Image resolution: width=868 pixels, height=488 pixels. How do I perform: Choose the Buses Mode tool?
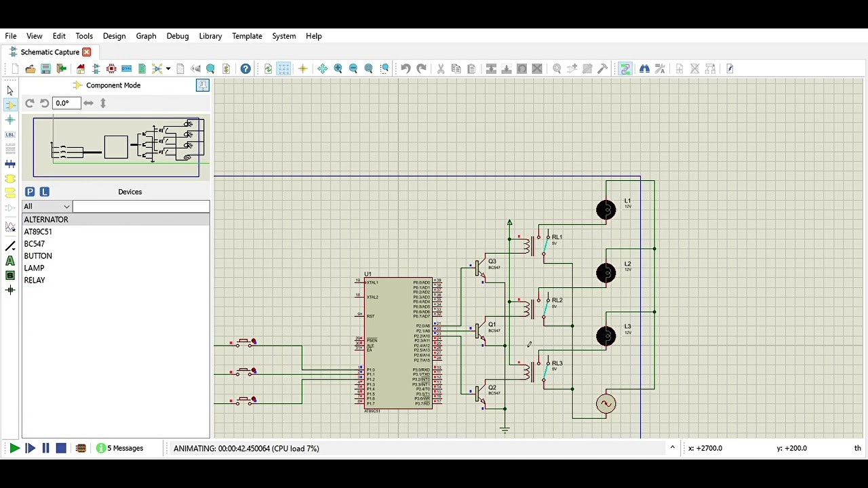coord(10,164)
